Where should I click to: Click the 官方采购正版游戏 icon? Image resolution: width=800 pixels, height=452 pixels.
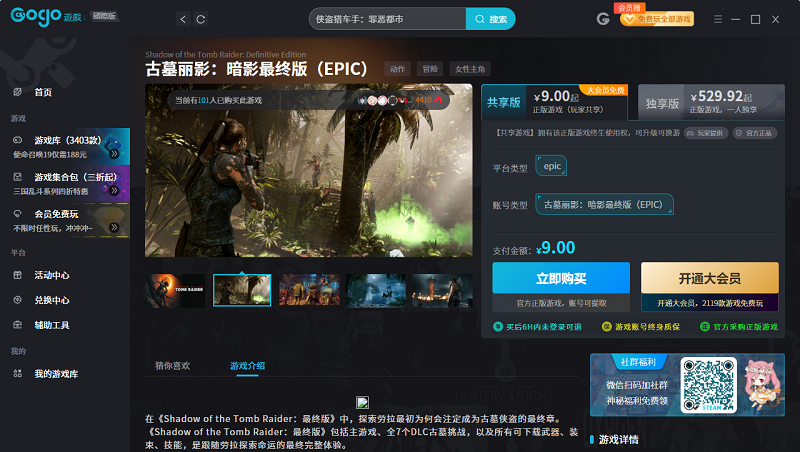tap(705, 327)
